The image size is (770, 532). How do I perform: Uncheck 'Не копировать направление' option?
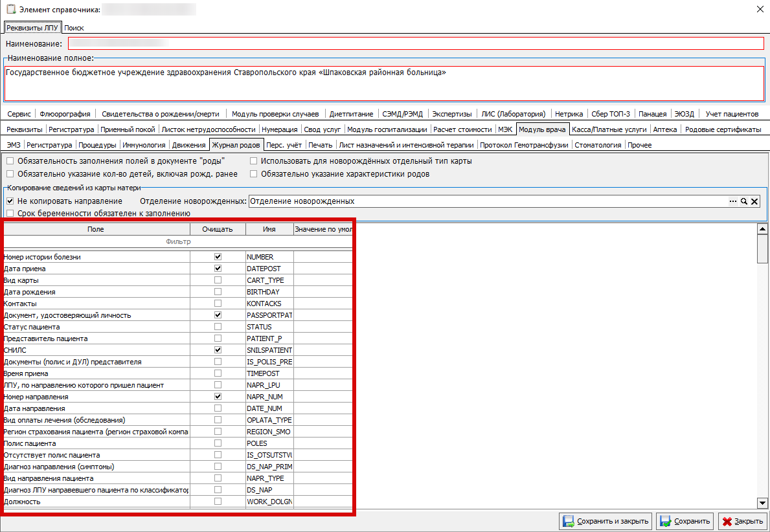point(10,201)
